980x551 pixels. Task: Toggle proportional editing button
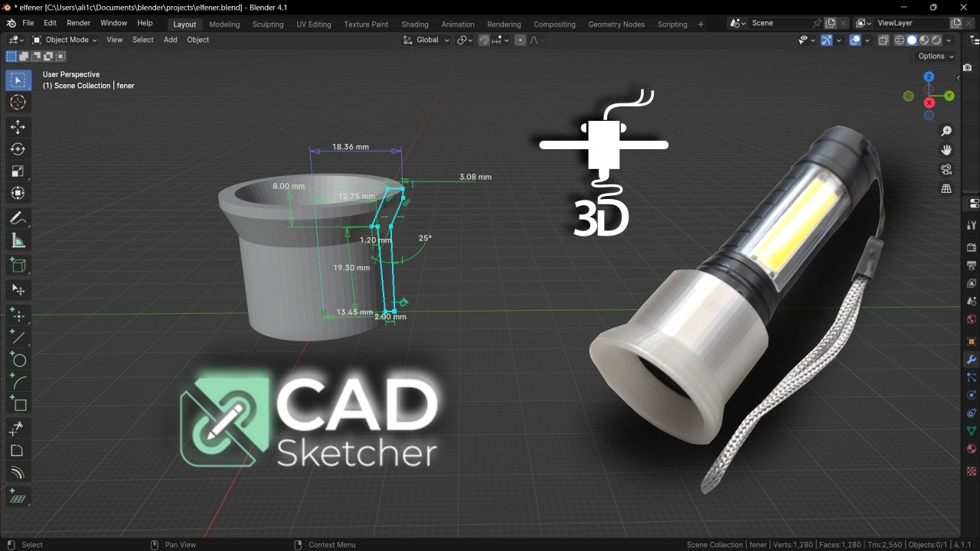[521, 40]
